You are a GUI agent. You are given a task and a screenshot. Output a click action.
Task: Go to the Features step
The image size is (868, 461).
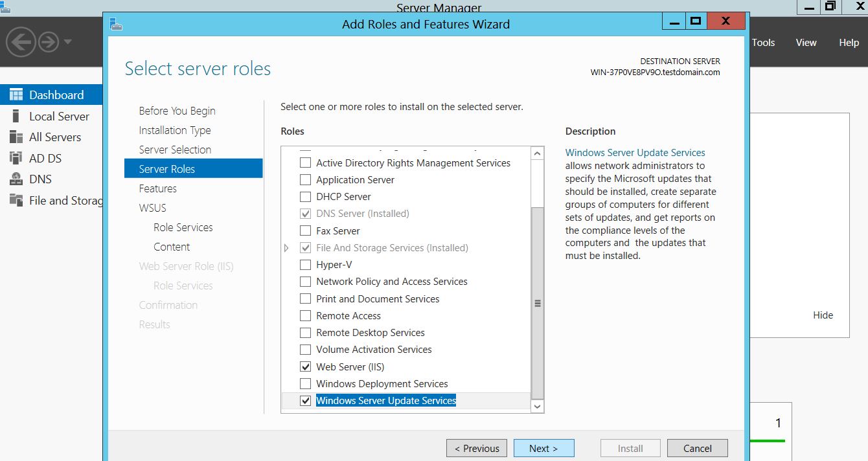point(157,188)
